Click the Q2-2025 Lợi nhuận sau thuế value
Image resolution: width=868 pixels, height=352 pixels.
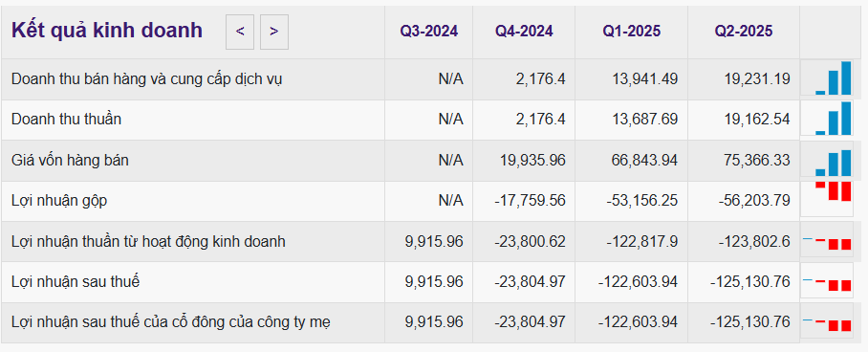click(x=750, y=281)
